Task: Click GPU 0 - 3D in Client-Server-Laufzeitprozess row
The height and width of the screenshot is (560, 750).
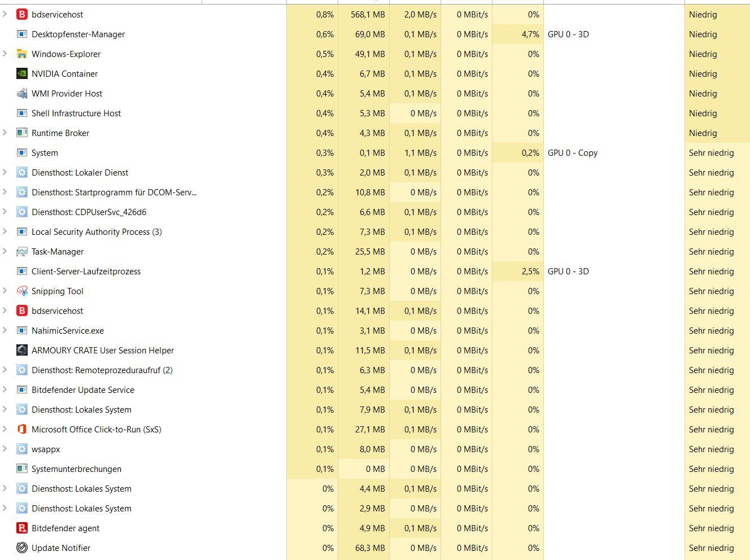Action: point(568,272)
